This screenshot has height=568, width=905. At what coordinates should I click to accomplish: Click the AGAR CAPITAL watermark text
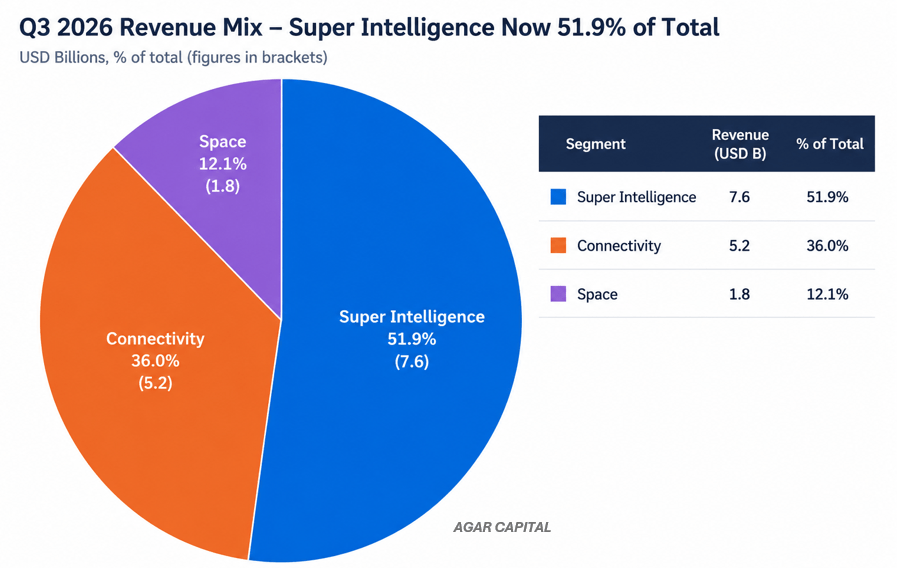coord(502,527)
